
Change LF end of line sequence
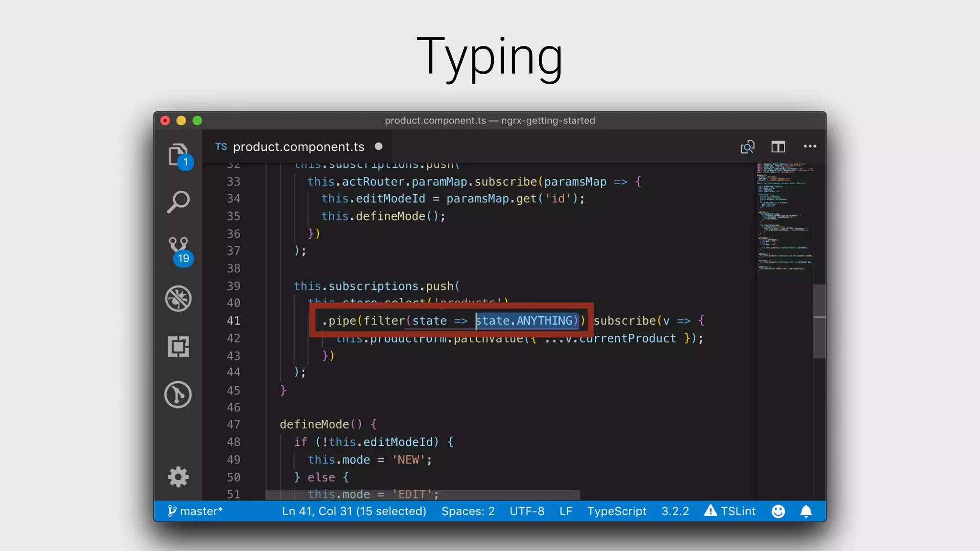click(566, 511)
